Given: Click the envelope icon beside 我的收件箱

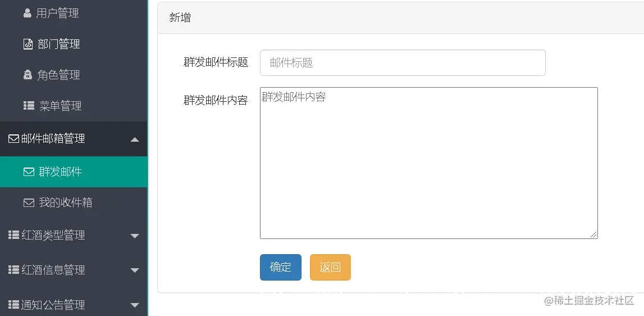Looking at the screenshot, I should (x=29, y=202).
